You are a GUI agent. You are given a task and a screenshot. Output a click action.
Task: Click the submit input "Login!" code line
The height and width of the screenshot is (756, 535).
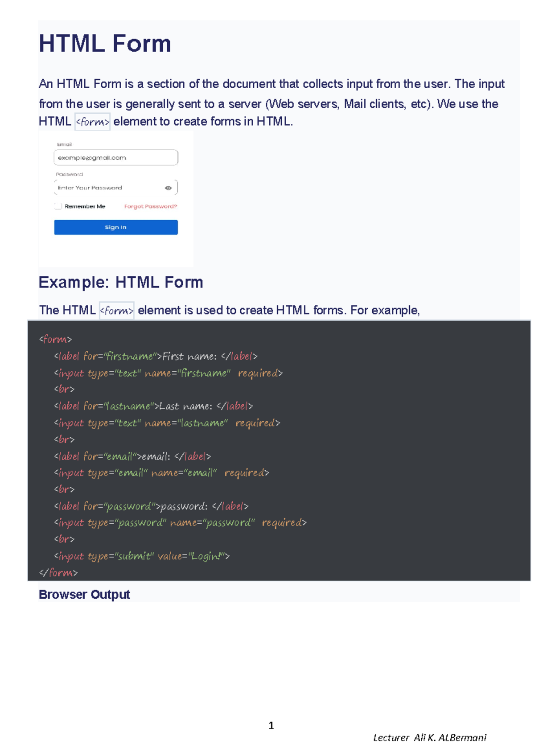(x=141, y=556)
